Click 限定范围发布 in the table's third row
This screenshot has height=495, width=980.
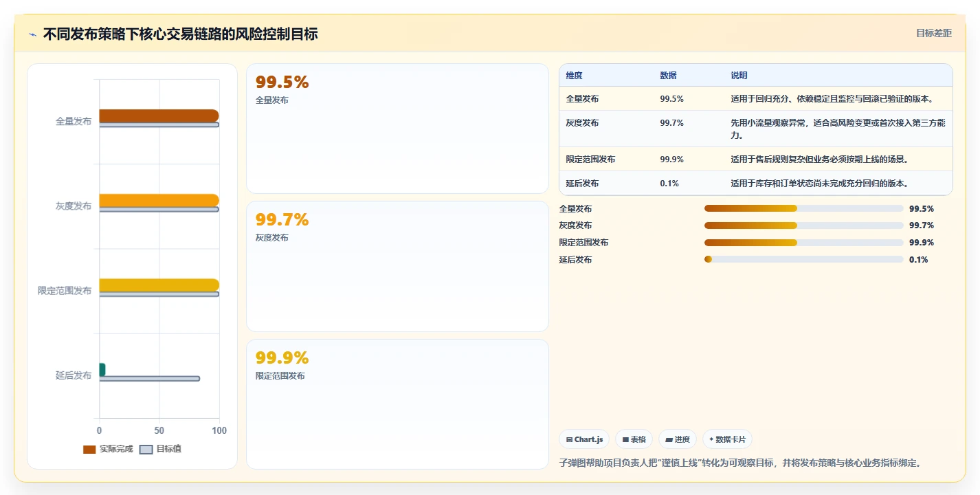tap(591, 159)
